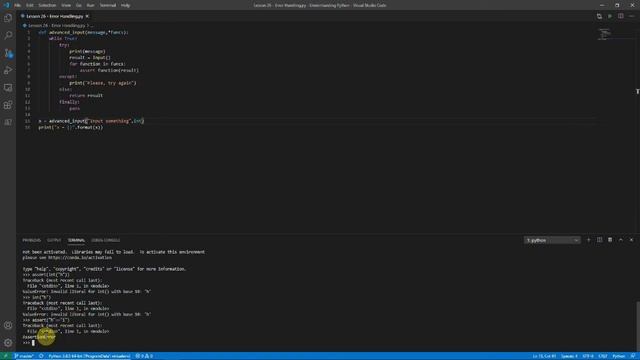Click the final print format(x) line
This screenshot has width=640, height=360.
pyautogui.click(x=71, y=127)
